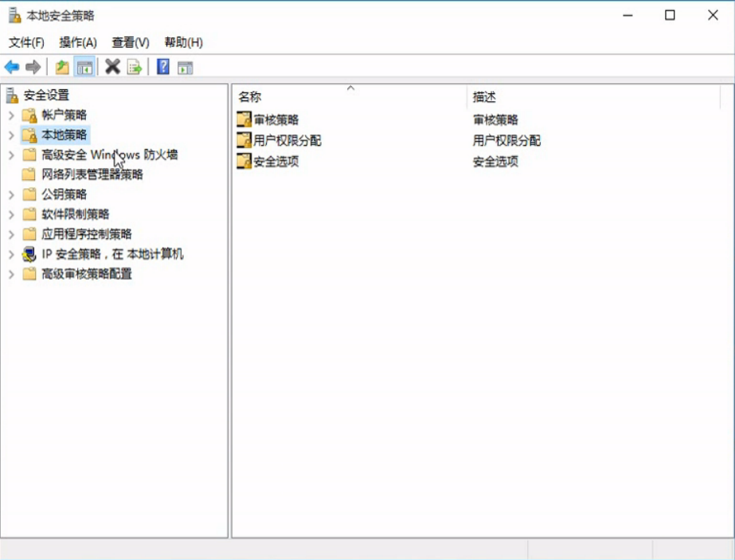Expand the 软件限制策略 tree node
735x560 pixels.
(x=11, y=215)
